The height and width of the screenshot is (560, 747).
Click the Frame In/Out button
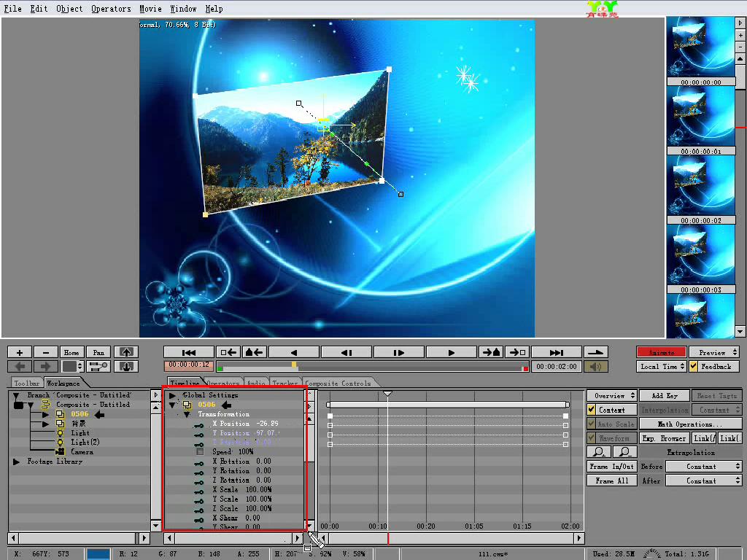(612, 466)
